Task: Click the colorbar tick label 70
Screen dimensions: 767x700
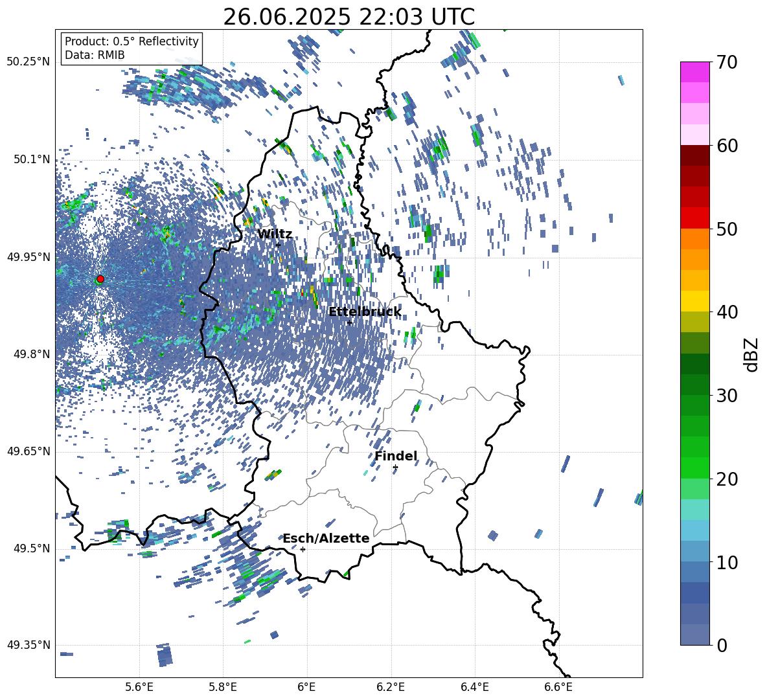Action: coord(727,63)
